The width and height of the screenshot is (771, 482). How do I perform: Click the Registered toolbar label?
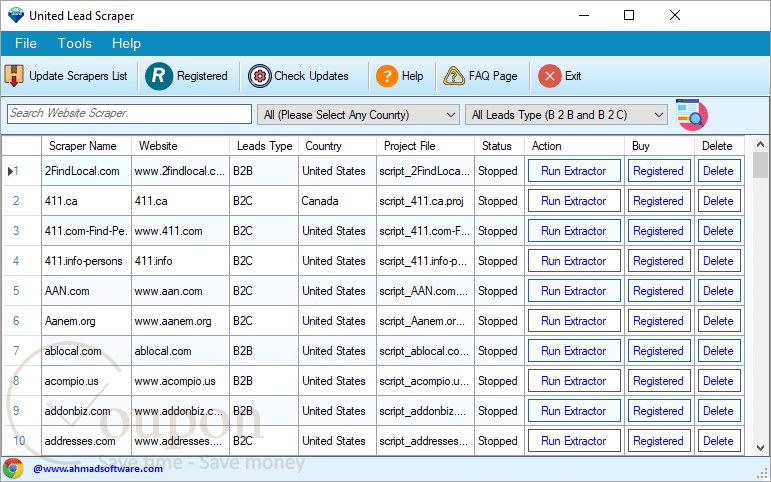pyautogui.click(x=202, y=76)
